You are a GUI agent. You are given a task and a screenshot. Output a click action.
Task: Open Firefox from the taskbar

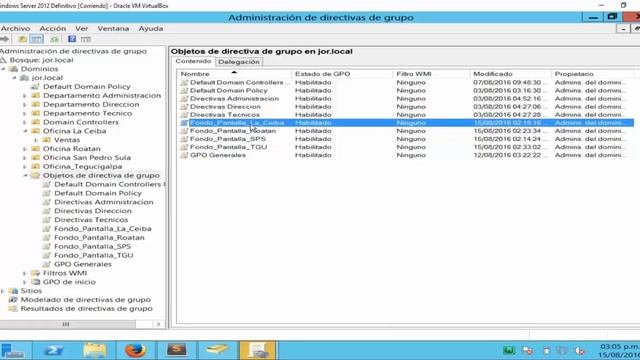(136, 351)
